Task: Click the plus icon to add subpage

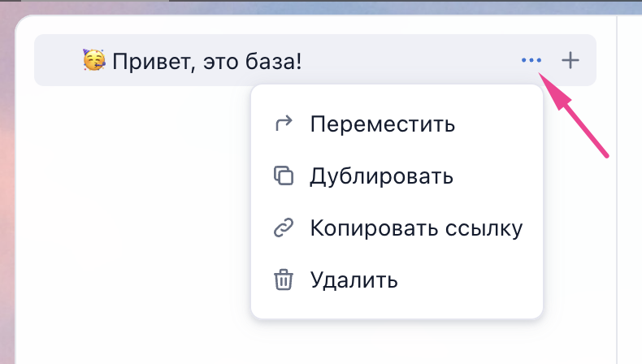Action: (x=570, y=60)
